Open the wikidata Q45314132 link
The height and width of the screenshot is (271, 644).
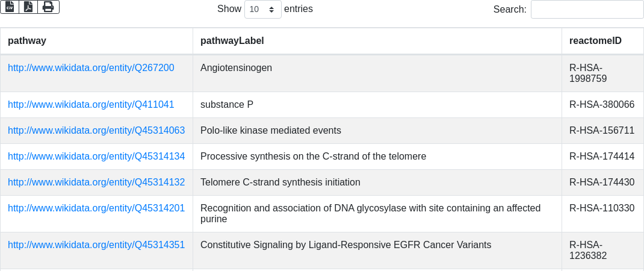tap(96, 182)
